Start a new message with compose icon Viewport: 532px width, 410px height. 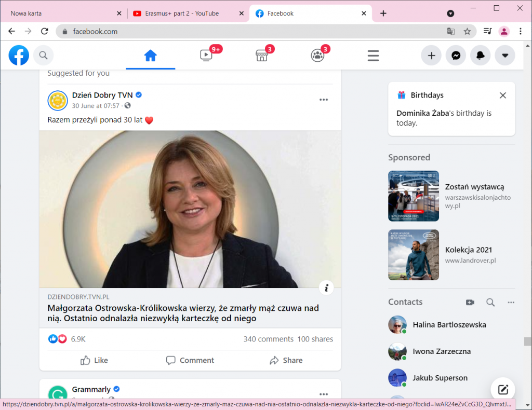coord(502,390)
